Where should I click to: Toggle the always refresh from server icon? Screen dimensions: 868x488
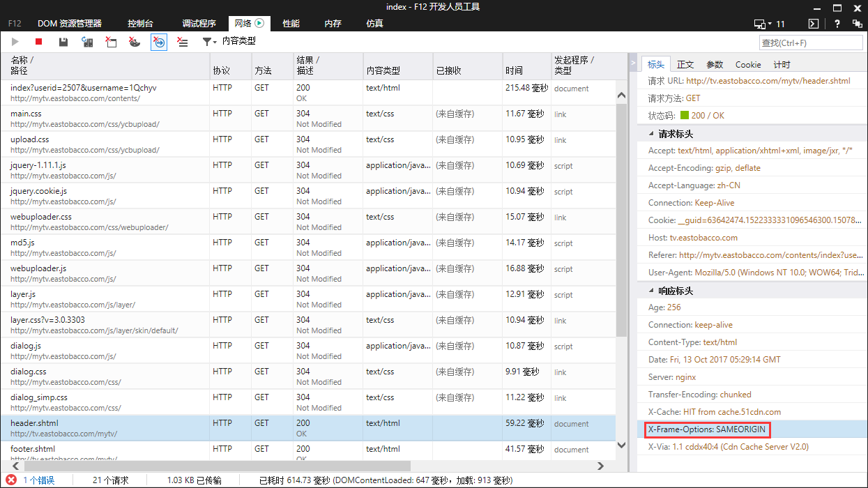87,42
